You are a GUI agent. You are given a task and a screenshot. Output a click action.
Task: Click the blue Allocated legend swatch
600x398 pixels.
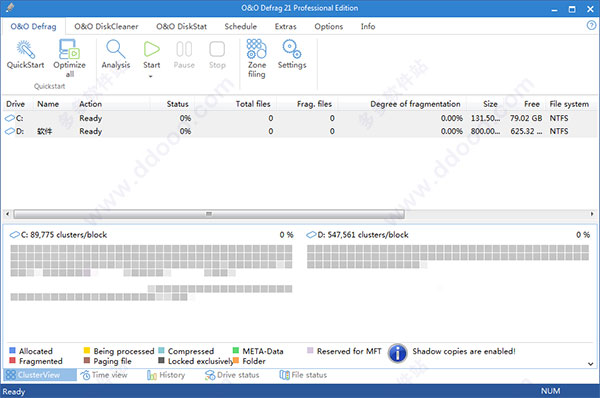(x=12, y=351)
